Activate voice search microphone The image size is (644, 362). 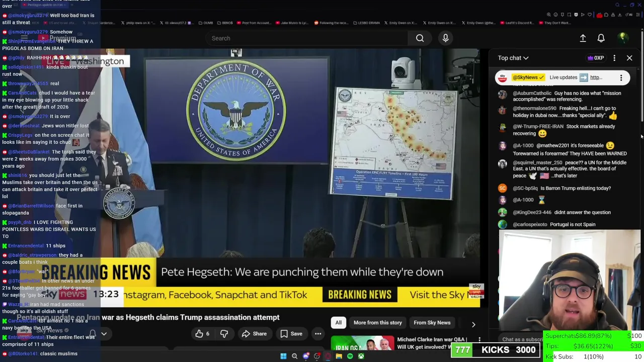[x=445, y=38]
